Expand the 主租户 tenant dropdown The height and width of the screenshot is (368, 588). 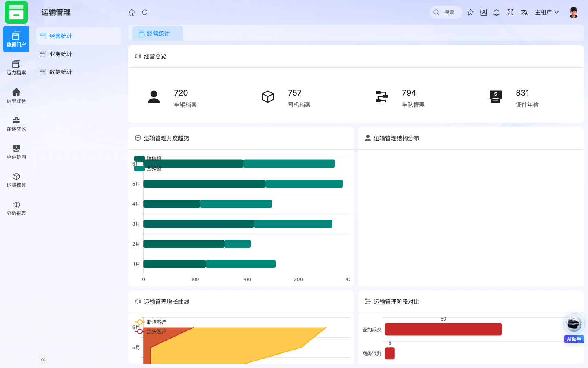pos(547,12)
